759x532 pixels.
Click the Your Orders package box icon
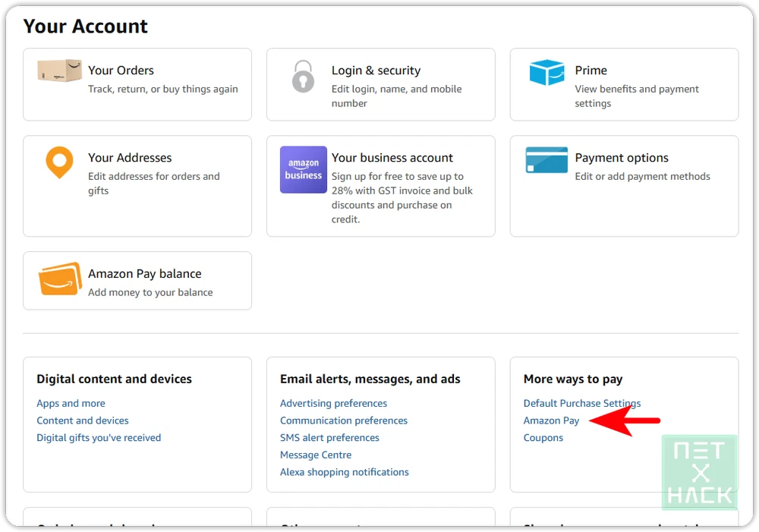[59, 71]
